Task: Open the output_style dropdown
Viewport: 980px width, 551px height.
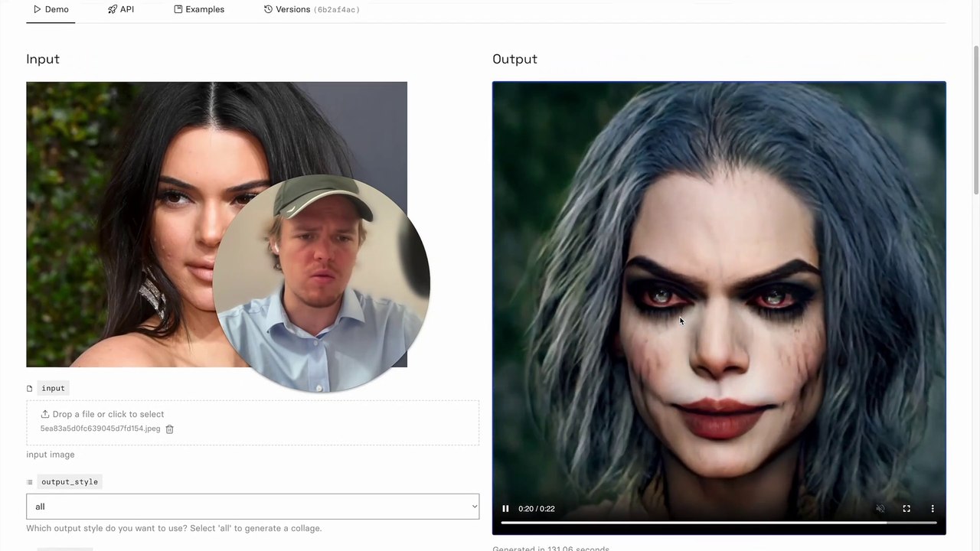Action: [253, 507]
